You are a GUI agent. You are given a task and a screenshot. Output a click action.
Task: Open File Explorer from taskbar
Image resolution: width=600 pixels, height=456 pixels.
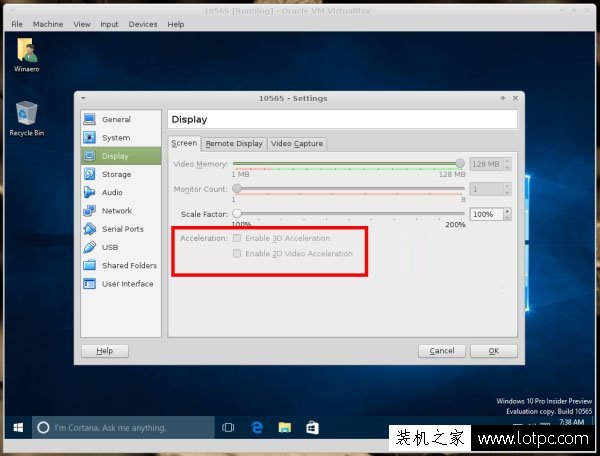285,427
